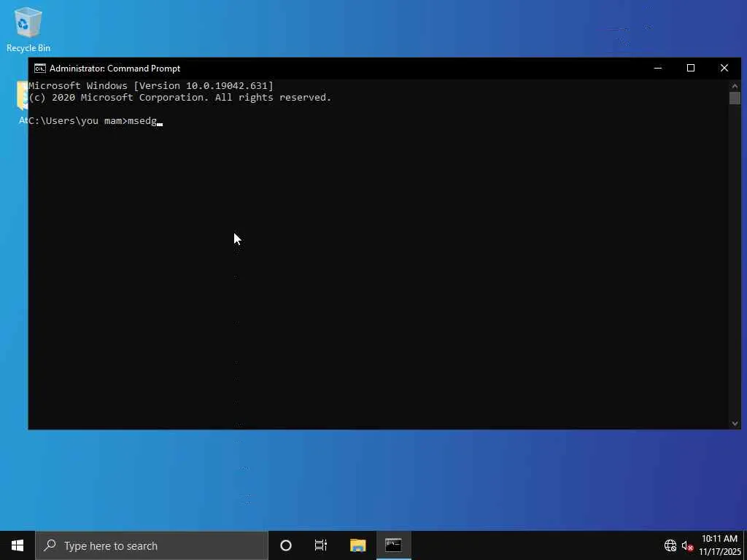Launch File Explorer from the taskbar
The image size is (747, 560).
point(357,545)
